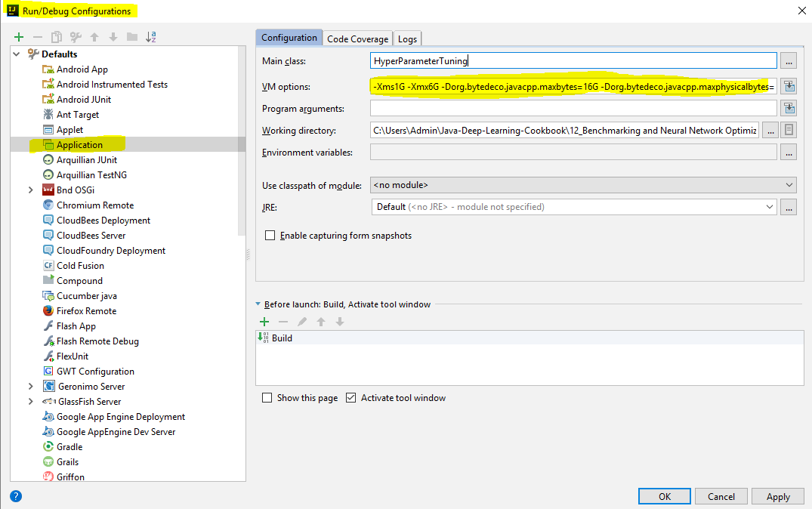812x509 pixels.
Task: Click the Working directory macros icon
Action: pyautogui.click(x=789, y=131)
